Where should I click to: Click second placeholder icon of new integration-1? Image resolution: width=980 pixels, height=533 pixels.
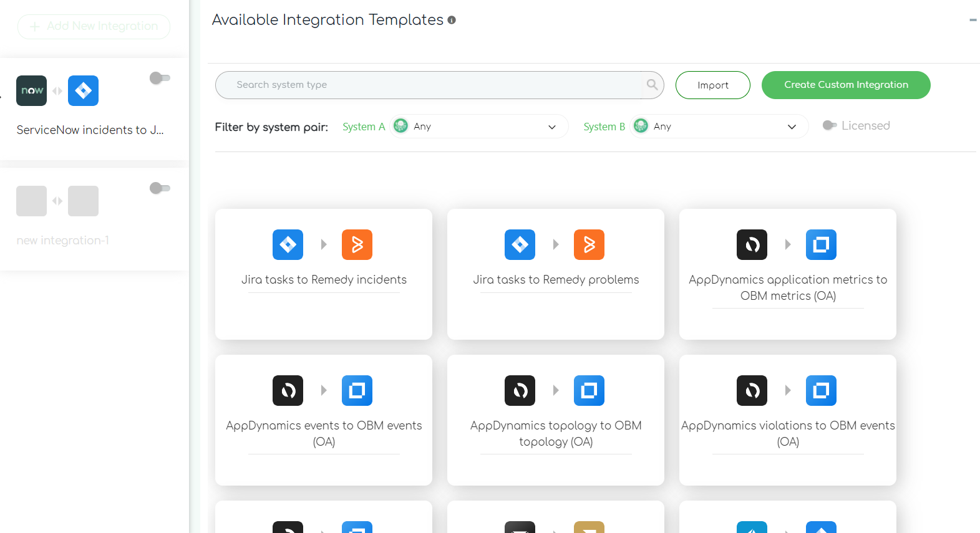pyautogui.click(x=83, y=201)
